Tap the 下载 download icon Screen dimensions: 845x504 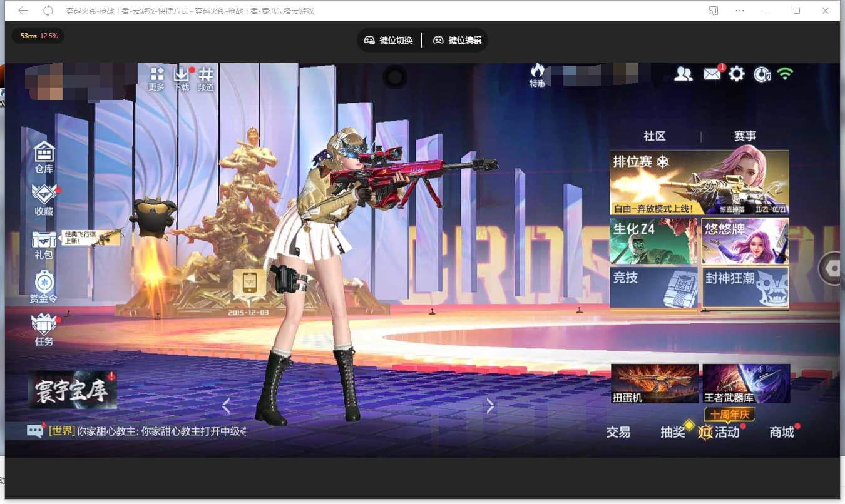181,79
